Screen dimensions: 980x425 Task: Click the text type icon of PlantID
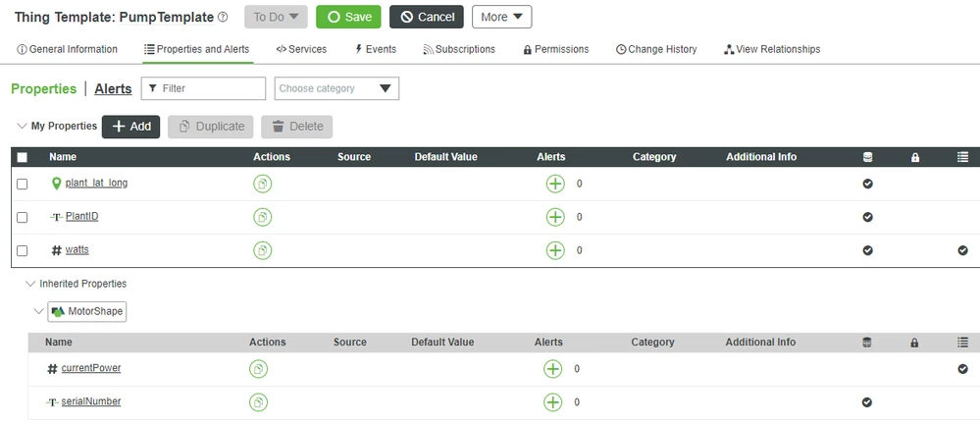tap(56, 217)
